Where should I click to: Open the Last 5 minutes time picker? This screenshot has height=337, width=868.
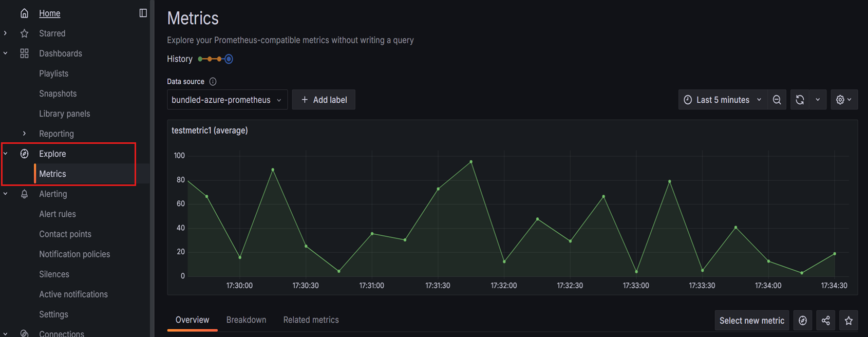722,100
